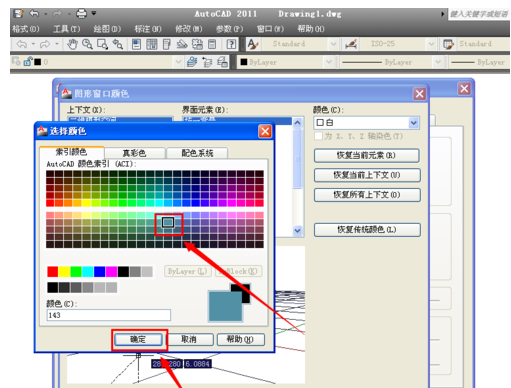Viewport: 511px width, 388px height.
Task: Click 恢复所有上下文(O) button
Action: [x=367, y=195]
